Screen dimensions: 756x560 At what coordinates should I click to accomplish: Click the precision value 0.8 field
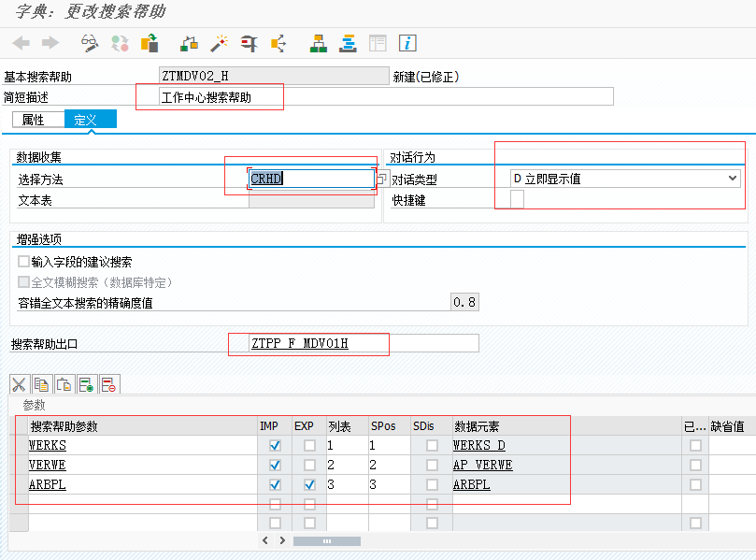click(464, 302)
